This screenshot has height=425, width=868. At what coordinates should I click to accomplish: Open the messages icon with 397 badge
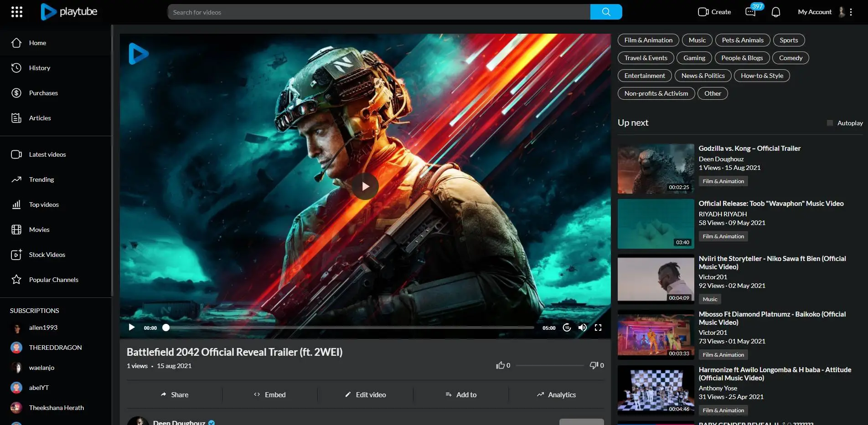click(x=750, y=12)
